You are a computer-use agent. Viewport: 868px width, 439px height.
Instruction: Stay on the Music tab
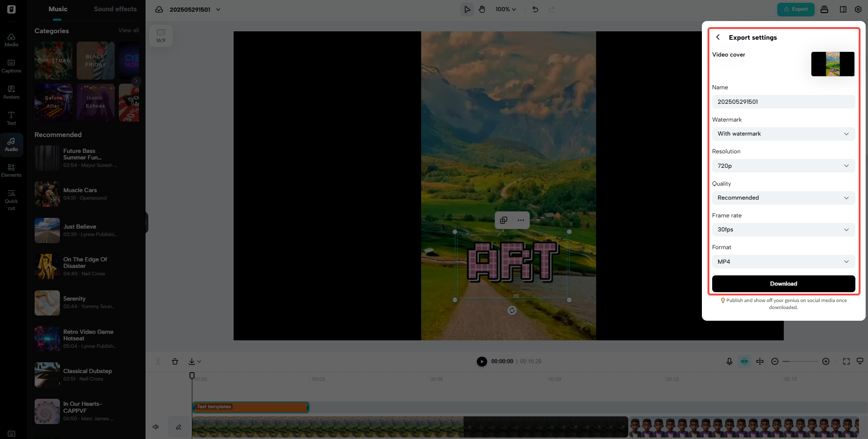[x=58, y=9]
